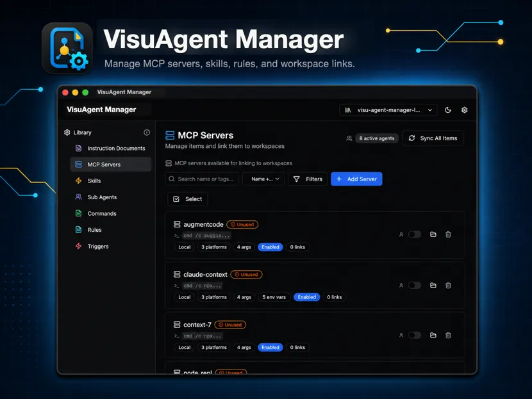Image resolution: width=532 pixels, height=399 pixels.
Task: Click the Enabled badge on claude-context
Action: [307, 297]
